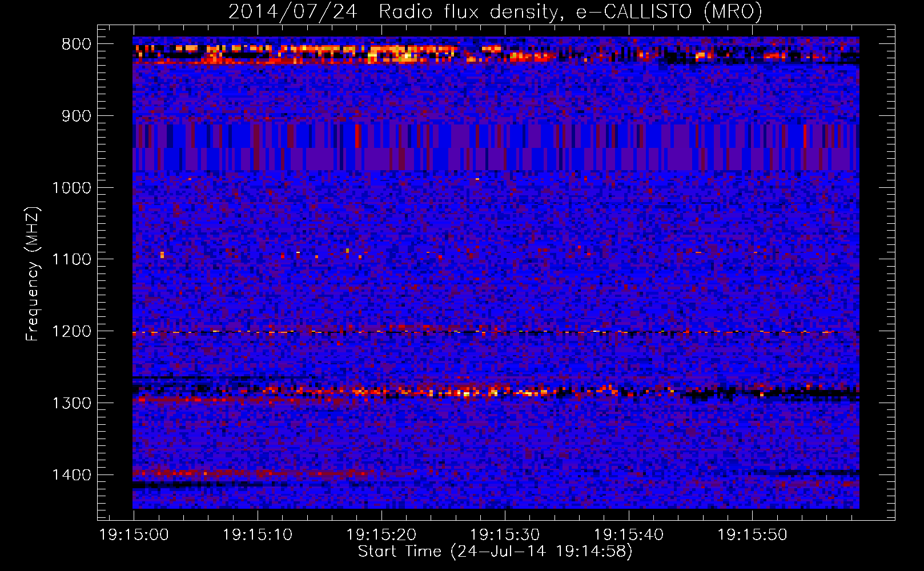Click the thin horizontal line at 1200 MHz
This screenshot has height=571, width=924.
tap(496, 332)
